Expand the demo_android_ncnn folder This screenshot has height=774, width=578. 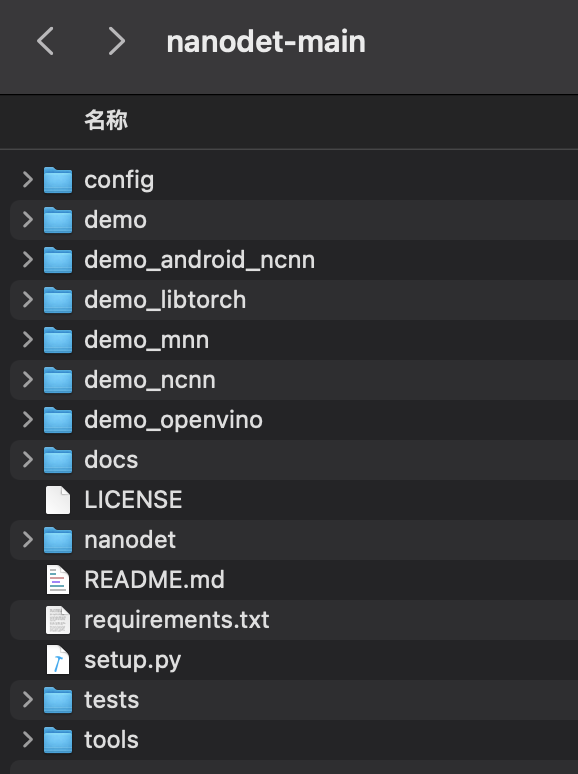click(x=28, y=260)
